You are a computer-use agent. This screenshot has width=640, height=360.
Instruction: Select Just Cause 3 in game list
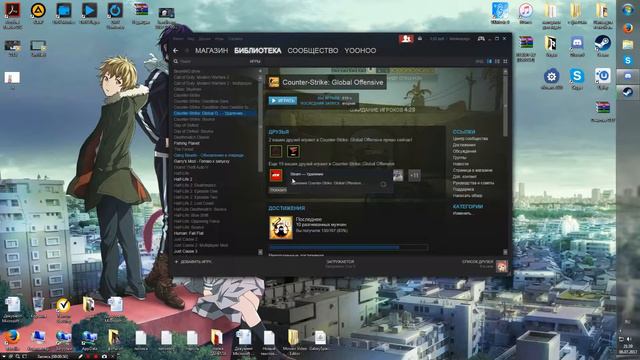click(185, 251)
